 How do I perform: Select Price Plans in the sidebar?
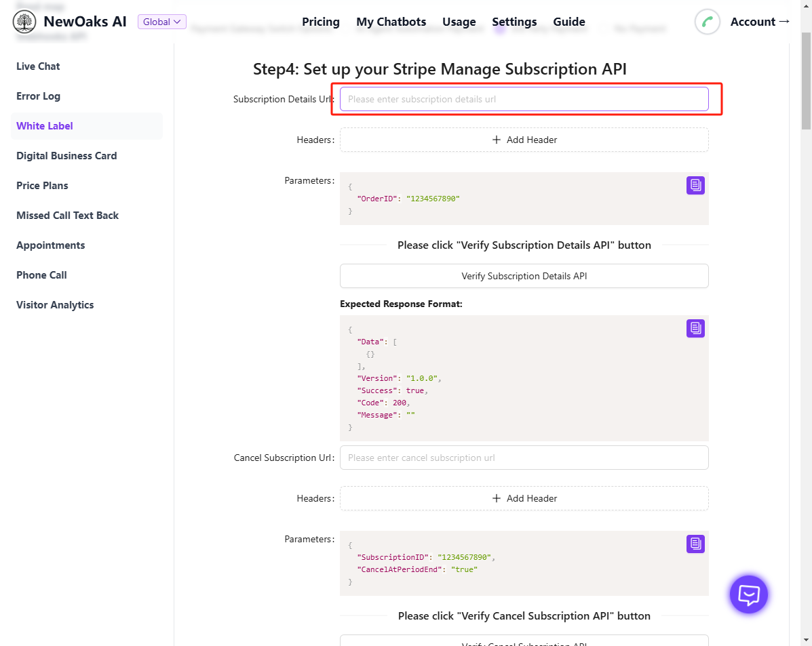42,186
